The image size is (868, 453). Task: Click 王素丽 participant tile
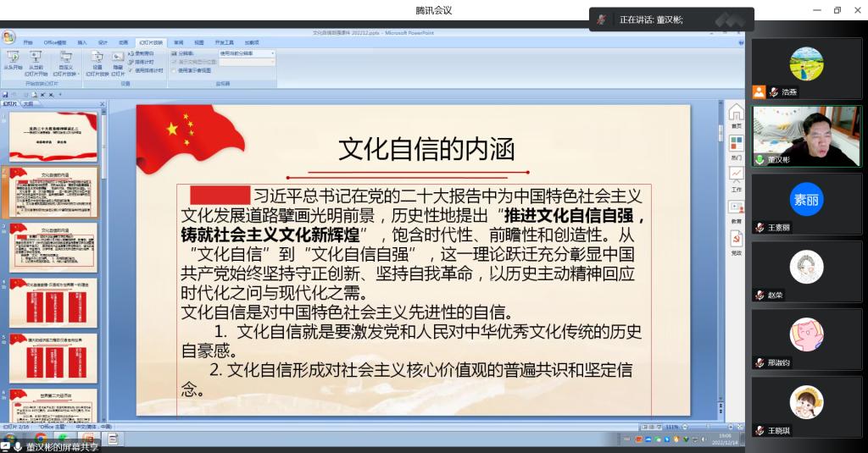[807, 203]
